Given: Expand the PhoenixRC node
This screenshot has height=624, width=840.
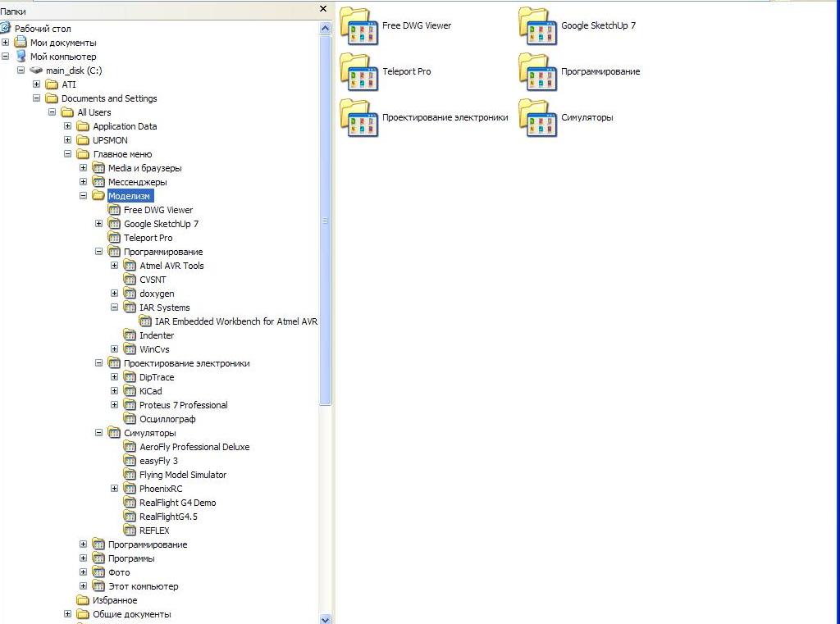Looking at the screenshot, I should [x=114, y=488].
